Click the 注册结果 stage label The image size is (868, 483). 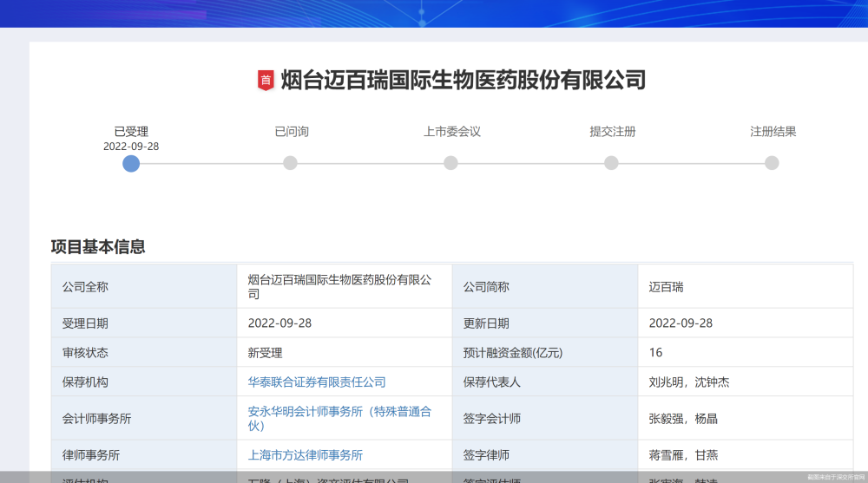pyautogui.click(x=773, y=132)
